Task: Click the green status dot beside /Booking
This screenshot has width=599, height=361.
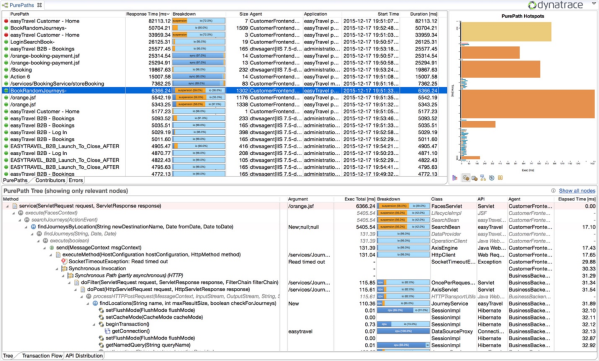Action: [6, 70]
